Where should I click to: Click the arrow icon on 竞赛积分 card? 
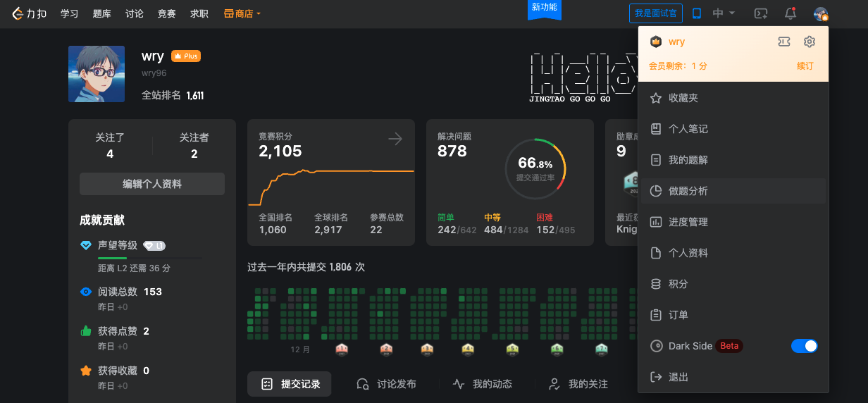pos(395,139)
